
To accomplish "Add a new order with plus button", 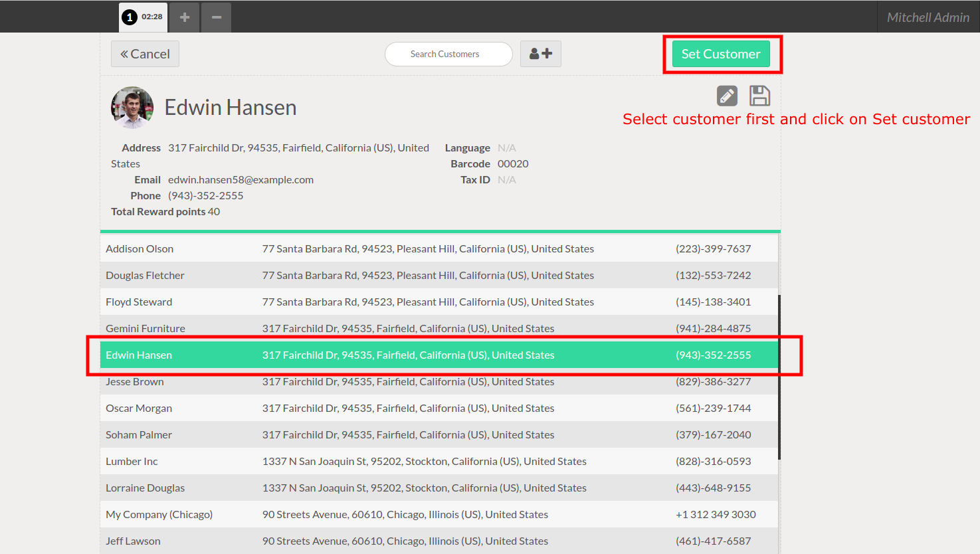I will (185, 17).
